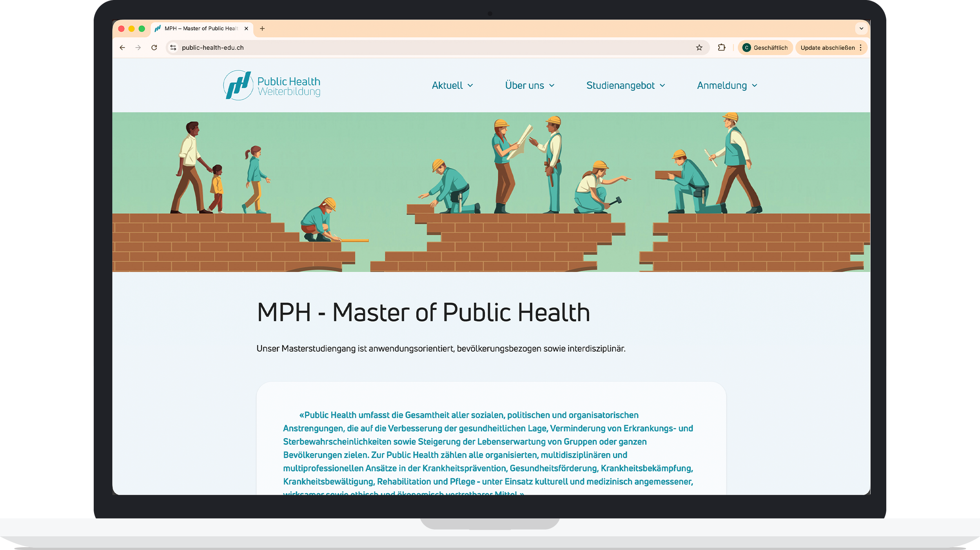Reload the page with refresh icon

tap(154, 47)
